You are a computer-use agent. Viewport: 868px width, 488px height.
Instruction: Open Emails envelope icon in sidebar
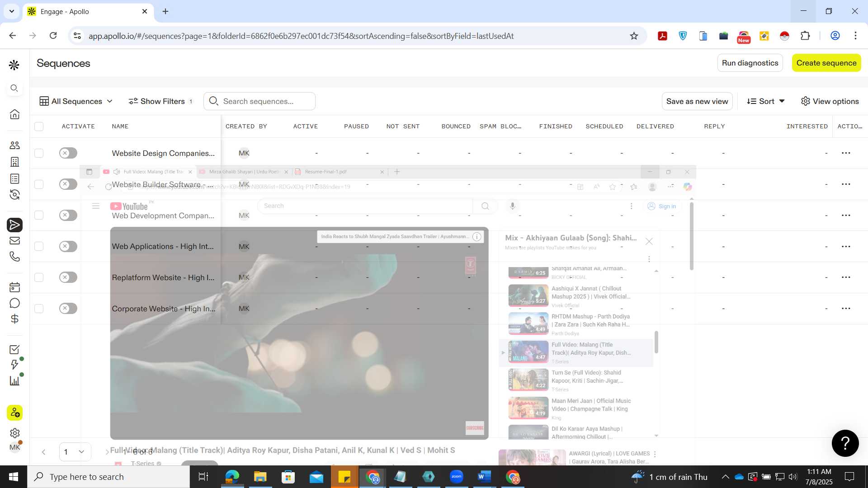14,240
